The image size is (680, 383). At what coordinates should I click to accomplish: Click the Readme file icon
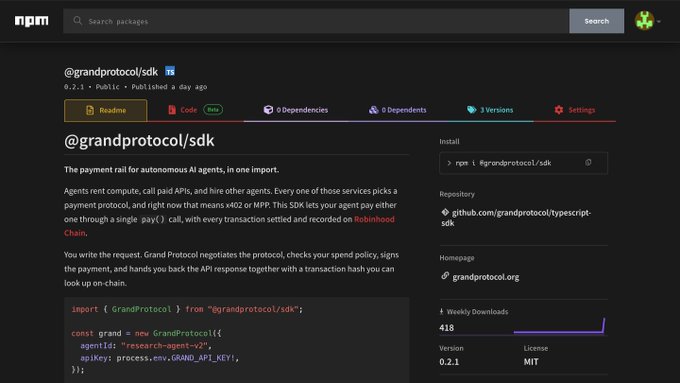(x=90, y=110)
